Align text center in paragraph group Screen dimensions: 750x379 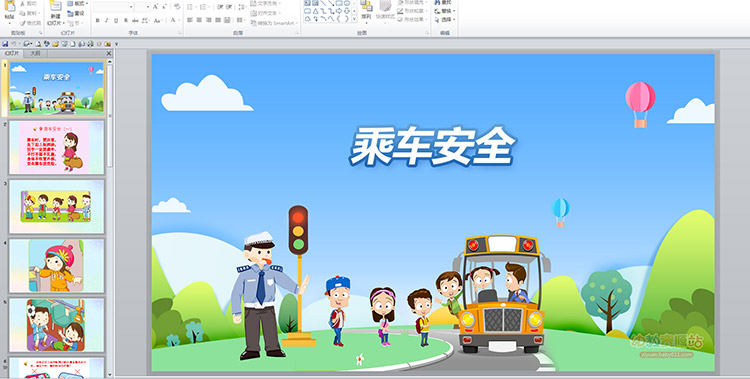click(x=199, y=21)
